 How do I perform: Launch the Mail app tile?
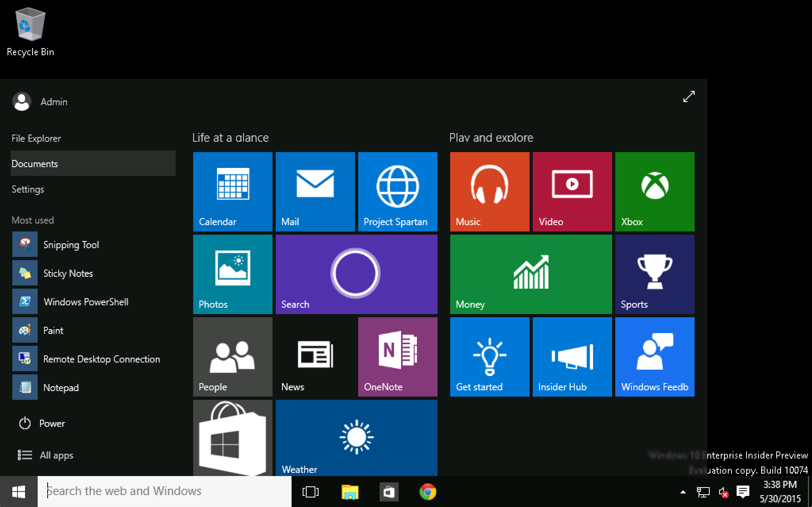(x=315, y=191)
